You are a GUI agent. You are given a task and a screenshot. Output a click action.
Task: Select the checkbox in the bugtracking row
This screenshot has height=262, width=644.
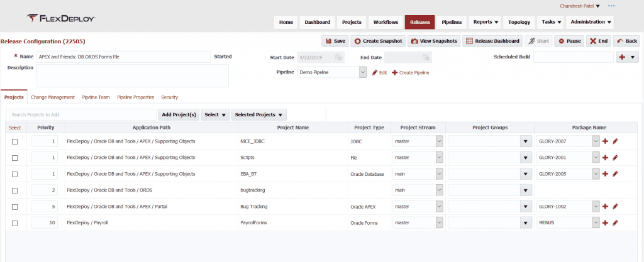[x=14, y=190]
